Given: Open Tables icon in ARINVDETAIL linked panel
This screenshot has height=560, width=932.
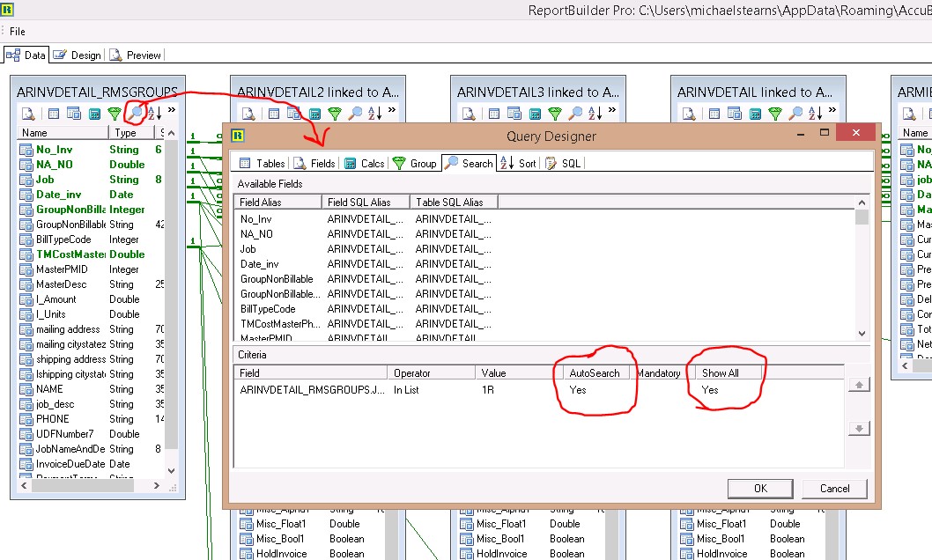Looking at the screenshot, I should (714, 113).
